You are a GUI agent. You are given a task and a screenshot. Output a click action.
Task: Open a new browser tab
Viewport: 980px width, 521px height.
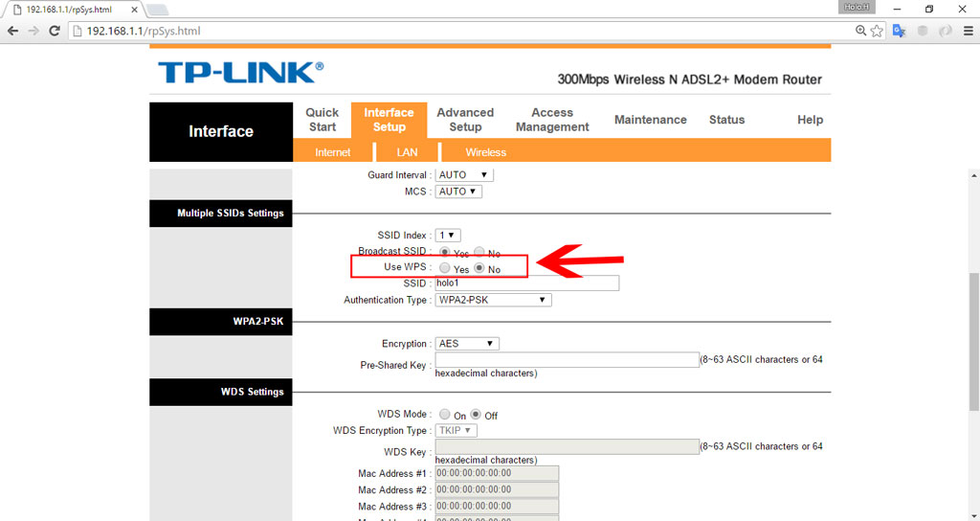(156, 10)
